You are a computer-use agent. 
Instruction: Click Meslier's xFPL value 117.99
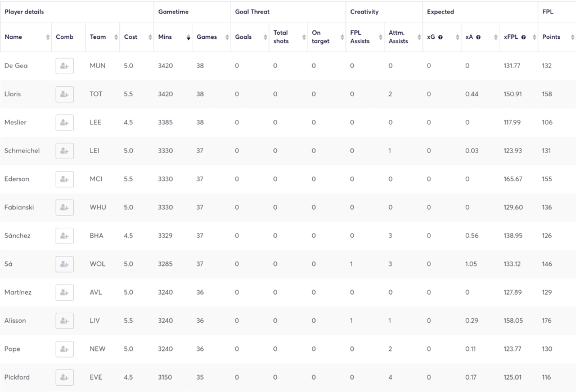[512, 123]
